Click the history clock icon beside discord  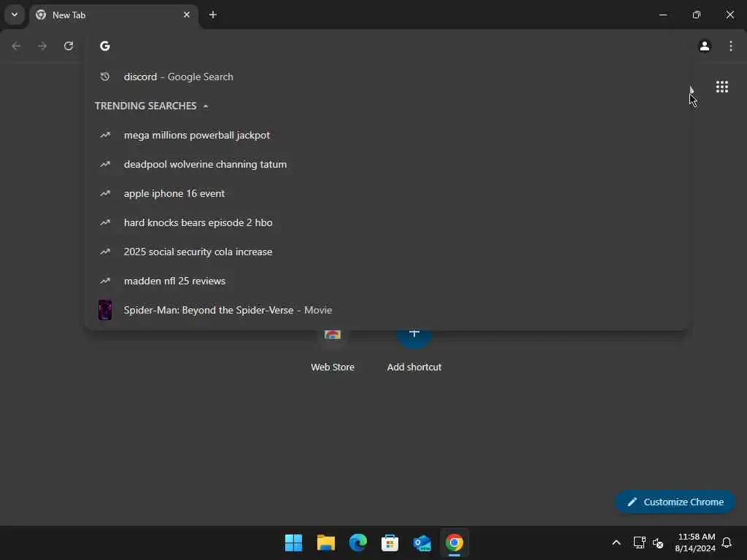pos(105,77)
